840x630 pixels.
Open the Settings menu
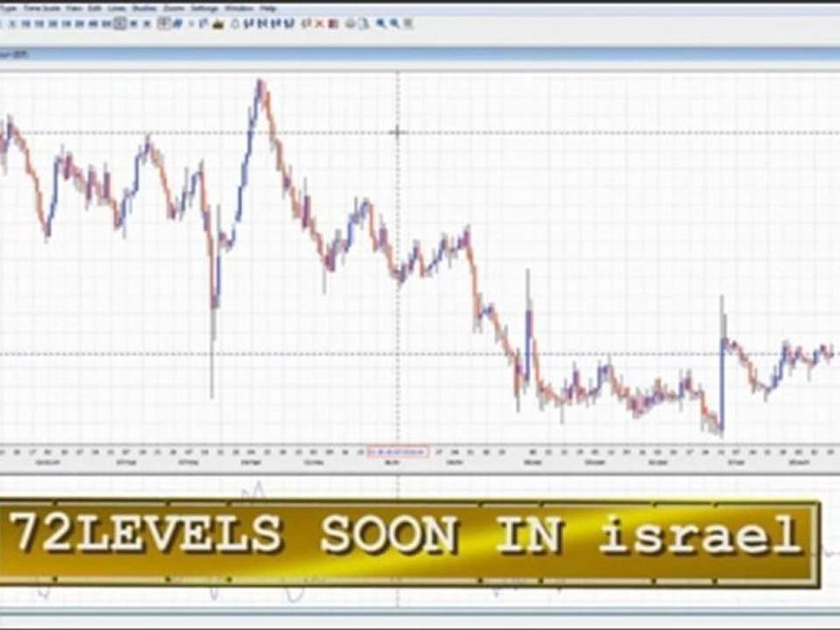[205, 9]
